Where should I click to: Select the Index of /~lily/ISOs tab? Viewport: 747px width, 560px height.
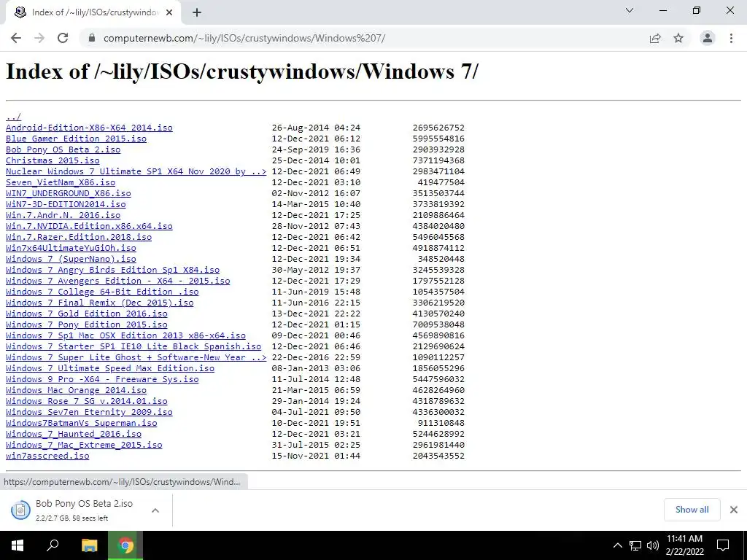pos(93,13)
